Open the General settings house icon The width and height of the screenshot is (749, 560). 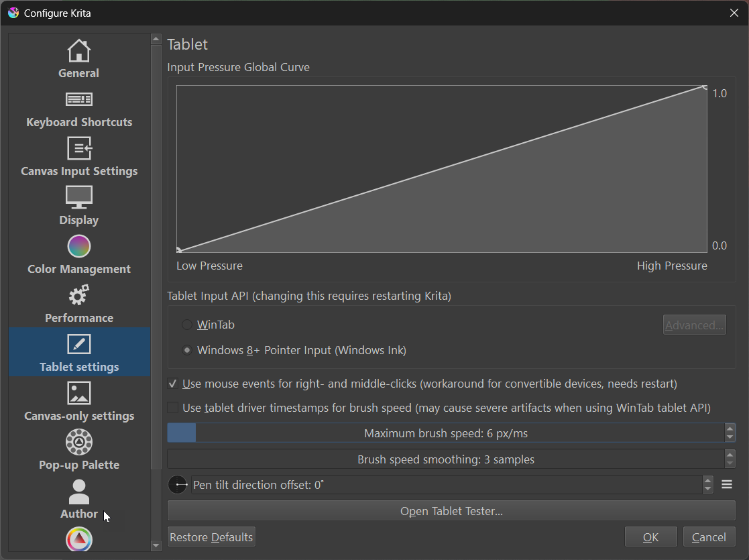point(79,51)
